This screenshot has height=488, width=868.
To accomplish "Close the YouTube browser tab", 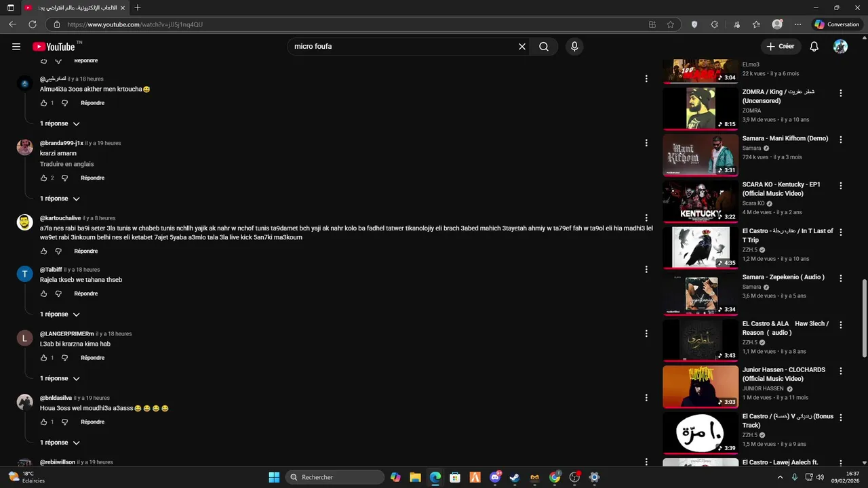I will 122,7.
